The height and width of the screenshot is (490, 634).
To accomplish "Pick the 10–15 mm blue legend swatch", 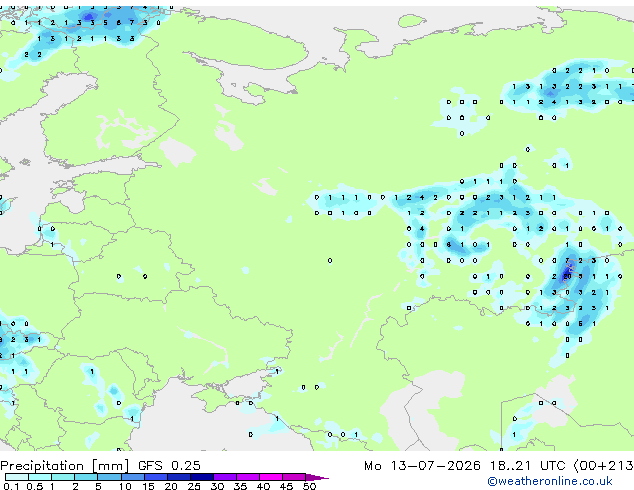I will pyautogui.click(x=132, y=477).
